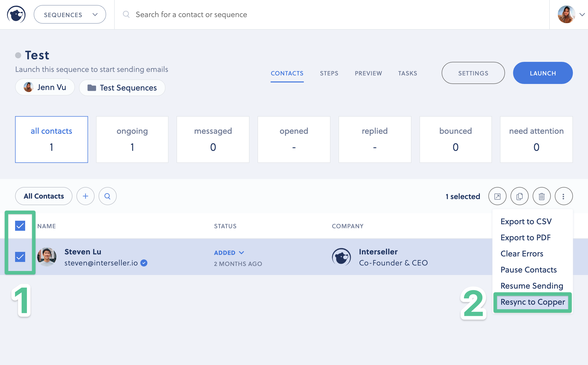Switch to the STEPS tab
The height and width of the screenshot is (365, 588).
[x=329, y=73]
